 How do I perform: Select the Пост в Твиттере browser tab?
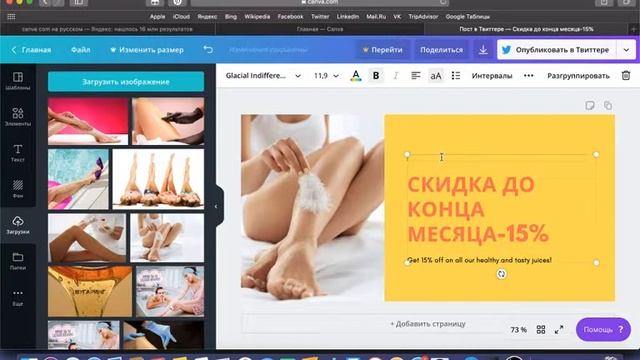click(x=526, y=29)
